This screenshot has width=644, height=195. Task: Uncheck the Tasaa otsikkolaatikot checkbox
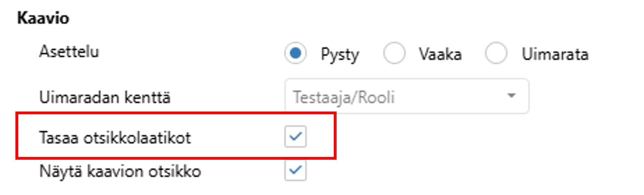pyautogui.click(x=295, y=137)
